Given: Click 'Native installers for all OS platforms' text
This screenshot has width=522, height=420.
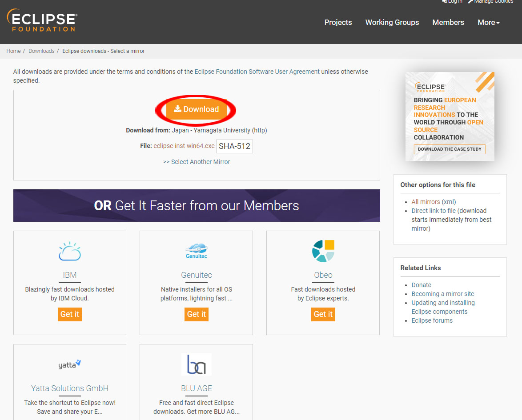Looking at the screenshot, I should pyautogui.click(x=197, y=293).
